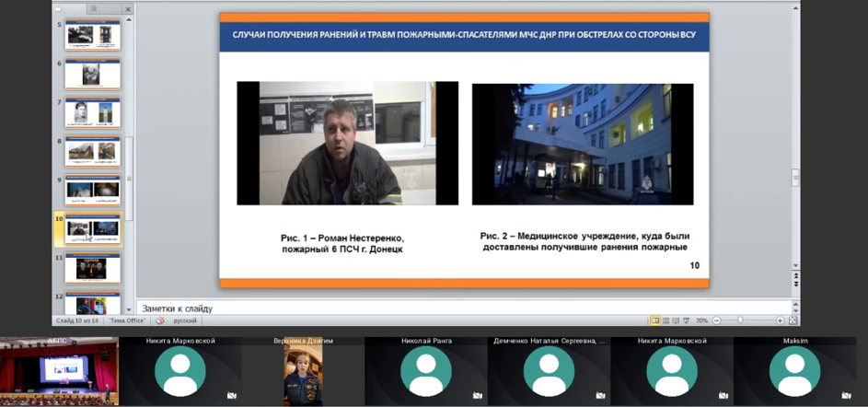Viewport: 868px width, 407px height.
Task: Start Slide Show from status bar icon
Action: [686, 320]
